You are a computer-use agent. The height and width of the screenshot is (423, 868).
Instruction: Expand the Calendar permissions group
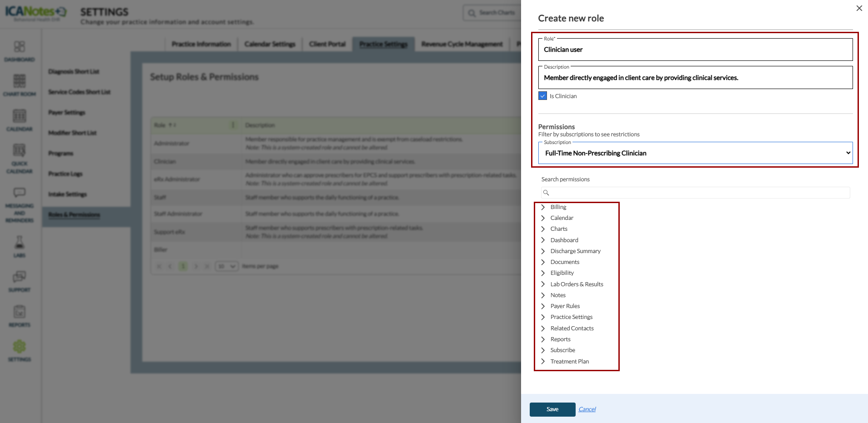543,218
